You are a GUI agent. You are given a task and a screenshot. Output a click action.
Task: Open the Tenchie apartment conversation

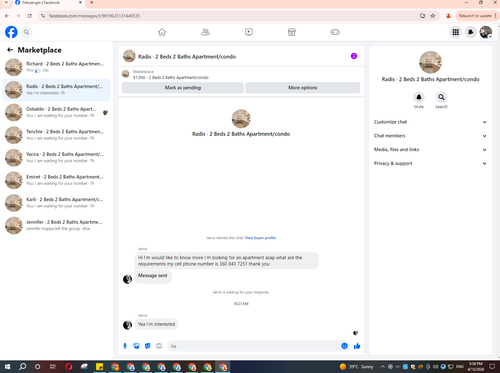[x=56, y=135]
